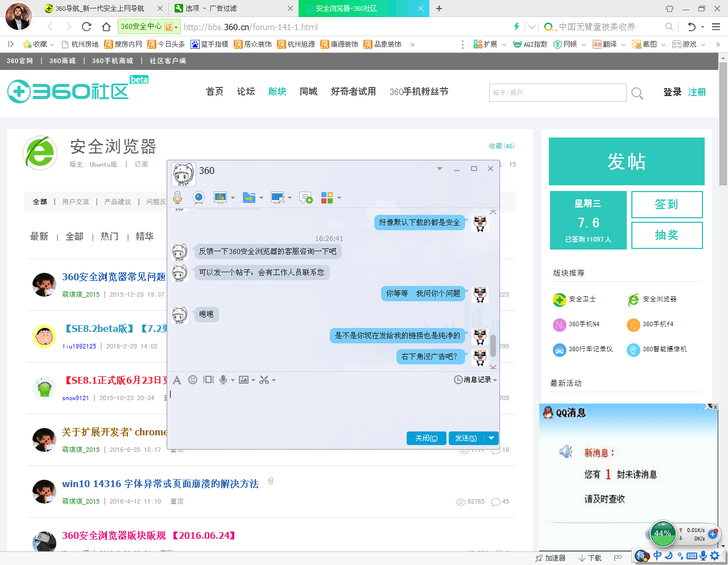Click the 注册 register link
This screenshot has width=728, height=565.
pos(697,92)
